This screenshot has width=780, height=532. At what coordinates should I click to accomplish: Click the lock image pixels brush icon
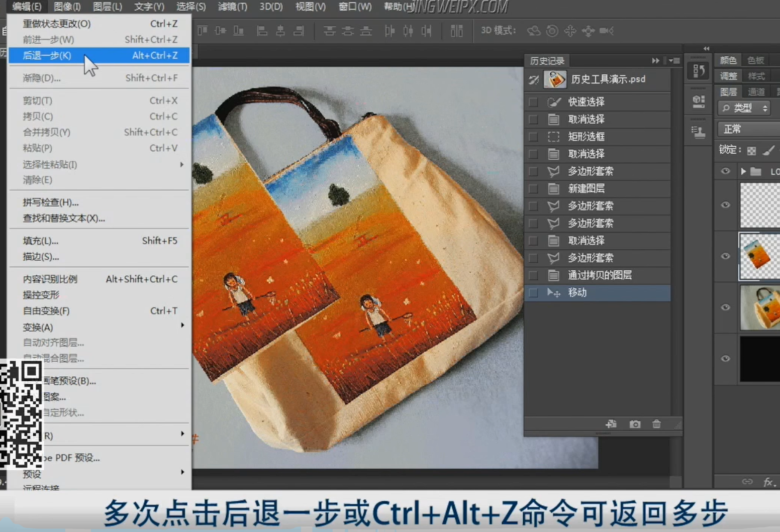pyautogui.click(x=768, y=150)
